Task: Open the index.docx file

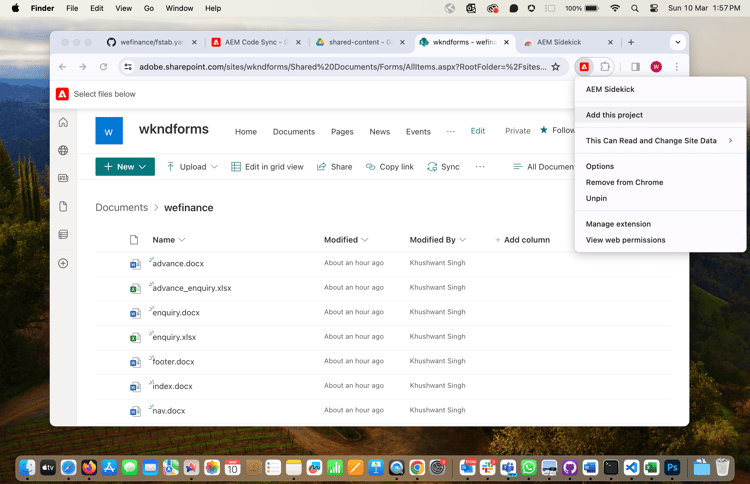Action: 172,386
